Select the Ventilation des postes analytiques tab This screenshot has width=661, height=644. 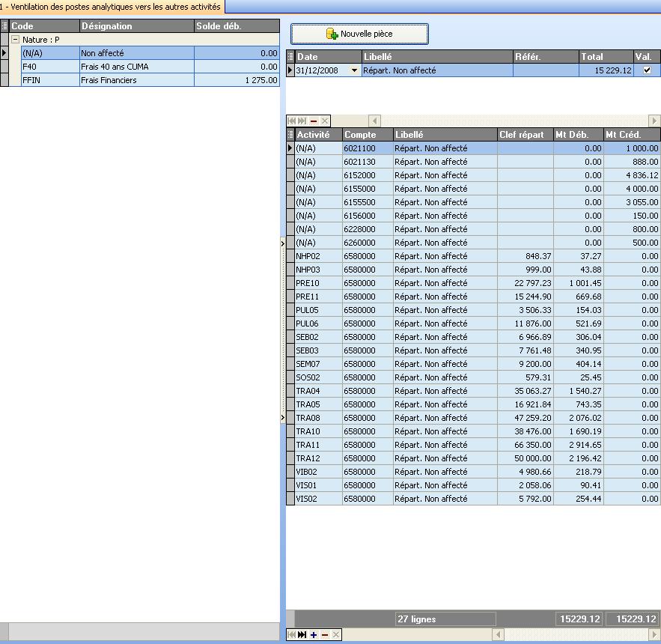tap(112, 6)
